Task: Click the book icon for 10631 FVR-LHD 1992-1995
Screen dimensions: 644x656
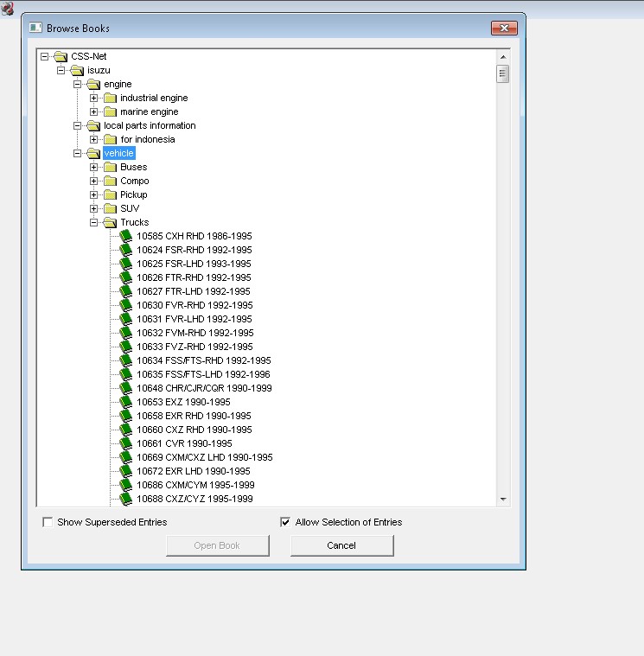Action: 125,319
